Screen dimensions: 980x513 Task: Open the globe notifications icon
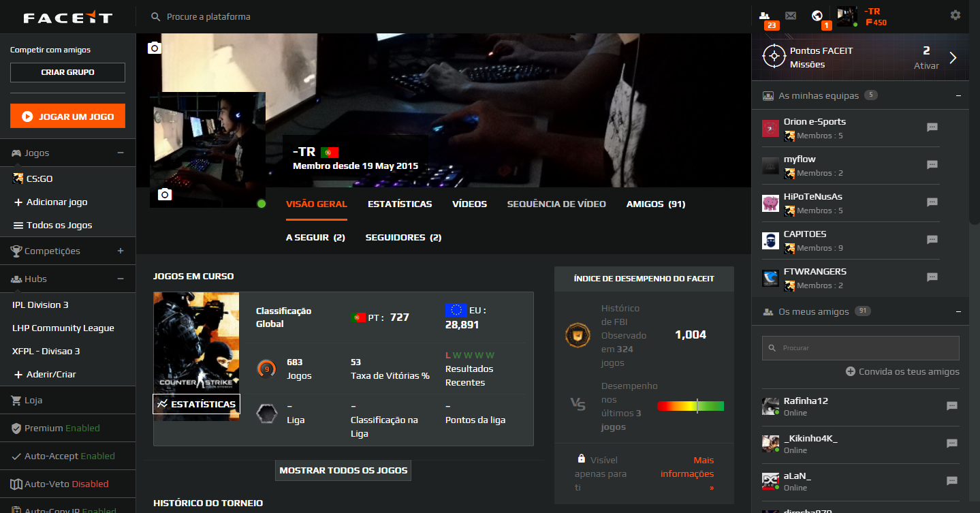pyautogui.click(x=817, y=16)
